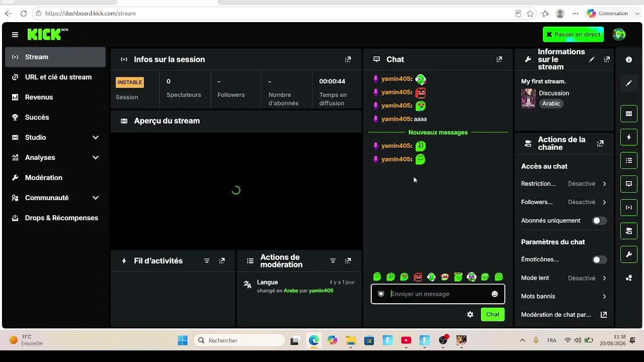This screenshot has width=644, height=362.
Task: Insert the angel halo emote from the quick emote row
Action: click(458, 277)
